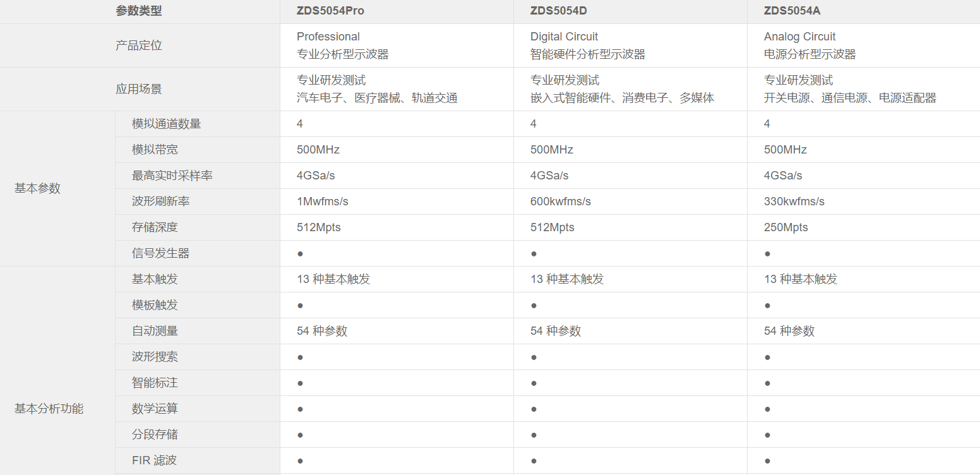Select the 信号发生器 row label

coord(161,253)
